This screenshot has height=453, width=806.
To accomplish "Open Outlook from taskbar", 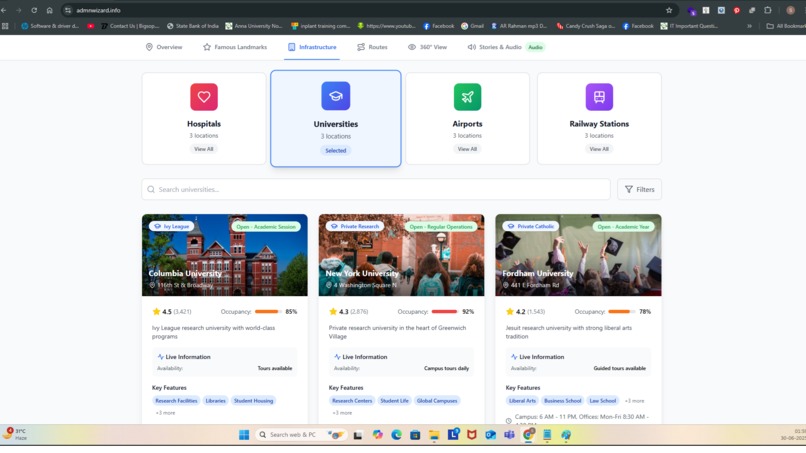I will (x=490, y=435).
